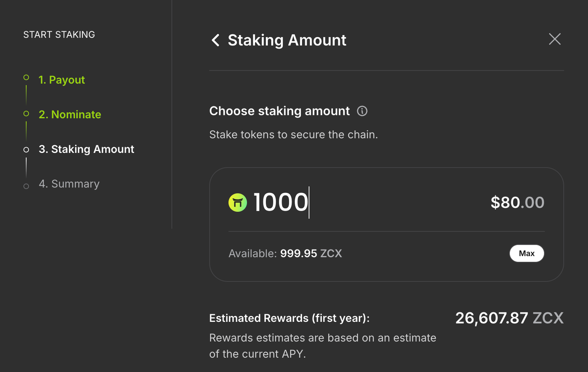This screenshot has width=588, height=372.
Task: Click the back arrow beside Staking Amount
Action: coord(216,40)
